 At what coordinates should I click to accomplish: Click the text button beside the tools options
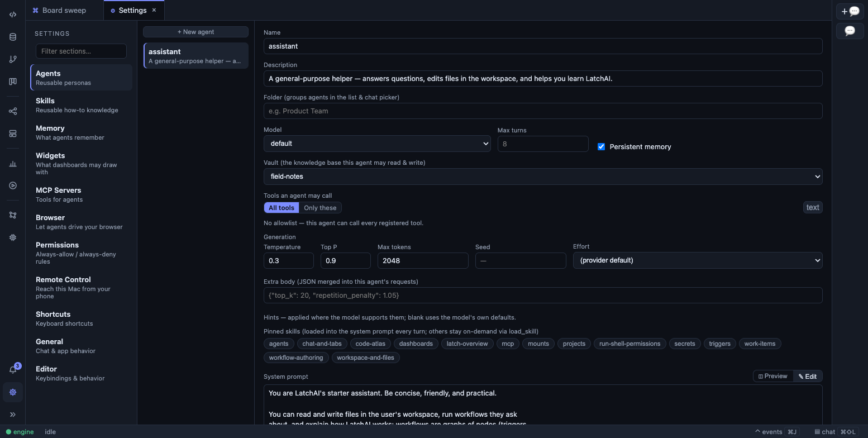(x=813, y=207)
